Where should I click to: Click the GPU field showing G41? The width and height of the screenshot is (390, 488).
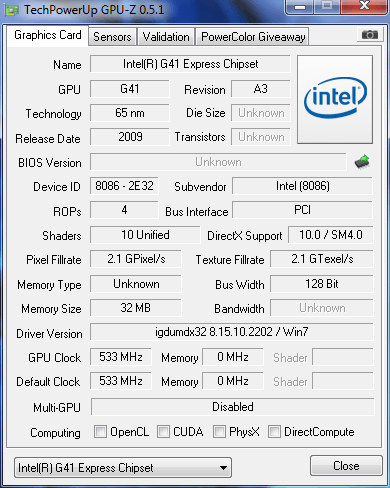130,89
